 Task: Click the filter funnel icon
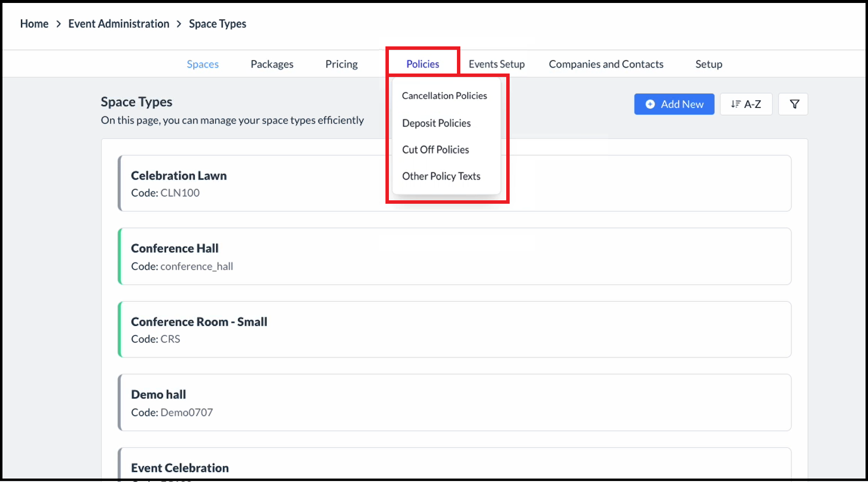click(x=793, y=104)
